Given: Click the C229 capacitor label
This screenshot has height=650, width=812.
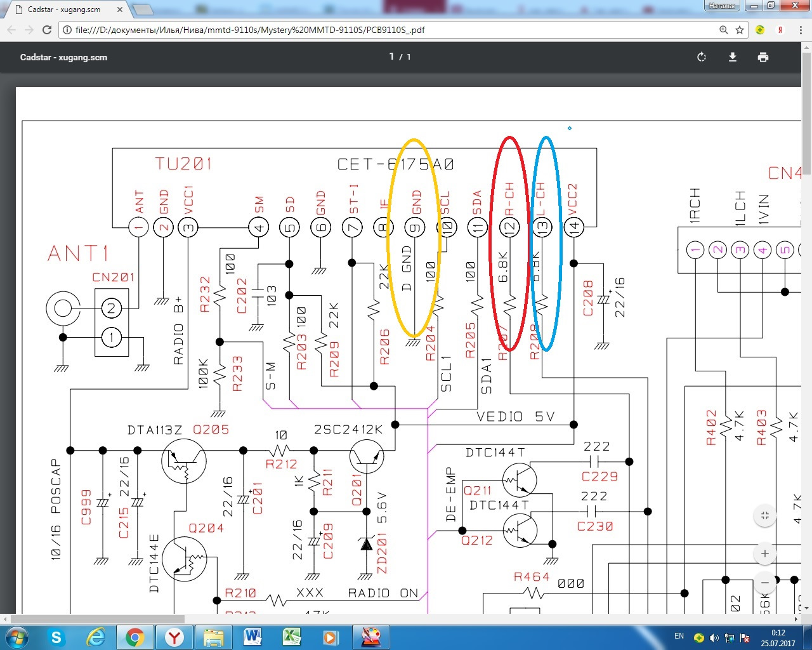Looking at the screenshot, I should 599,476.
